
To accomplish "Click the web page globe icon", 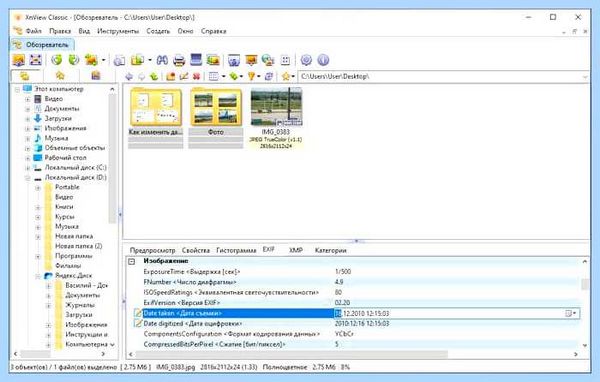I will click(268, 60).
